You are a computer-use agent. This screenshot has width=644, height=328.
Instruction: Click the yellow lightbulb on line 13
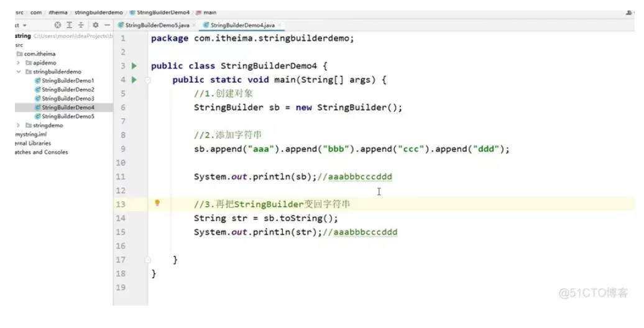(157, 203)
